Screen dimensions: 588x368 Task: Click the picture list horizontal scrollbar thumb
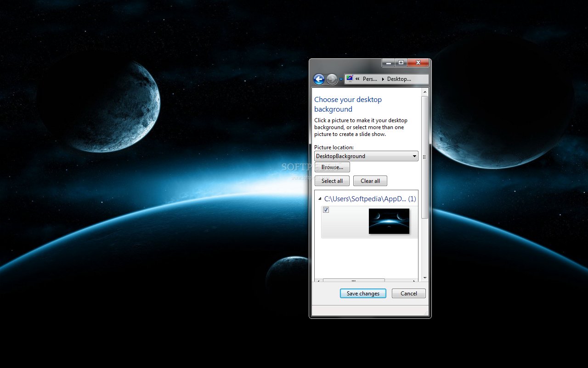[354, 280]
